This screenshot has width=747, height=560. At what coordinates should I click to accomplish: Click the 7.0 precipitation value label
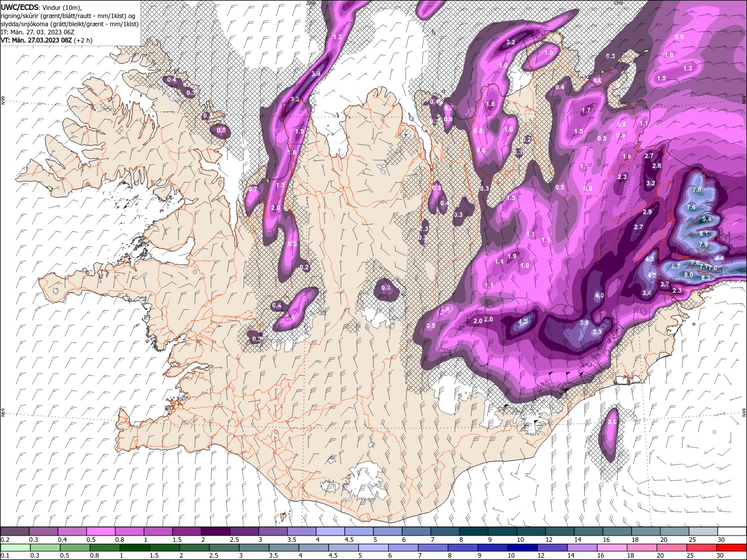pyautogui.click(x=697, y=190)
